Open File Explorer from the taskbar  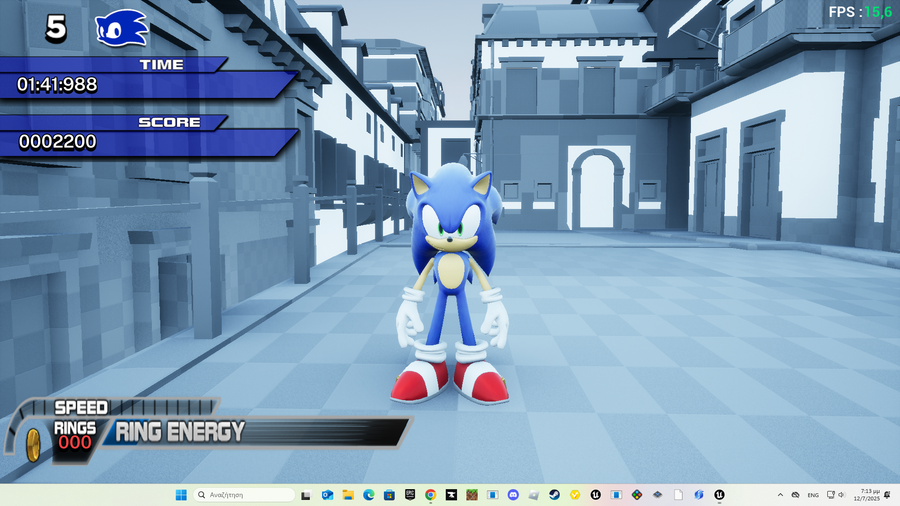(x=348, y=495)
